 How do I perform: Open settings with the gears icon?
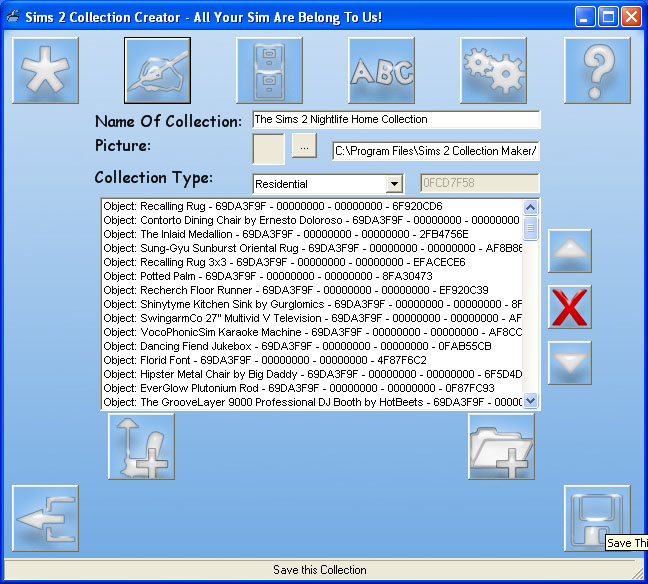pos(493,70)
